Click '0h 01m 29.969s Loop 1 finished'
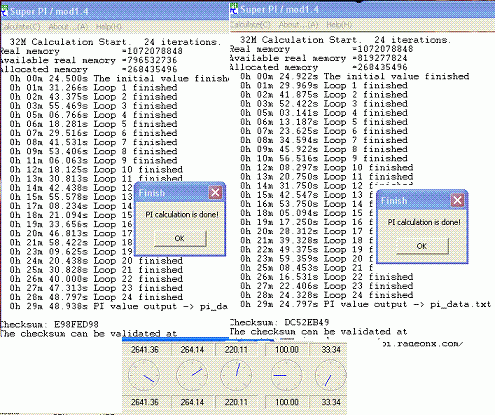The image size is (495, 415). (x=324, y=86)
